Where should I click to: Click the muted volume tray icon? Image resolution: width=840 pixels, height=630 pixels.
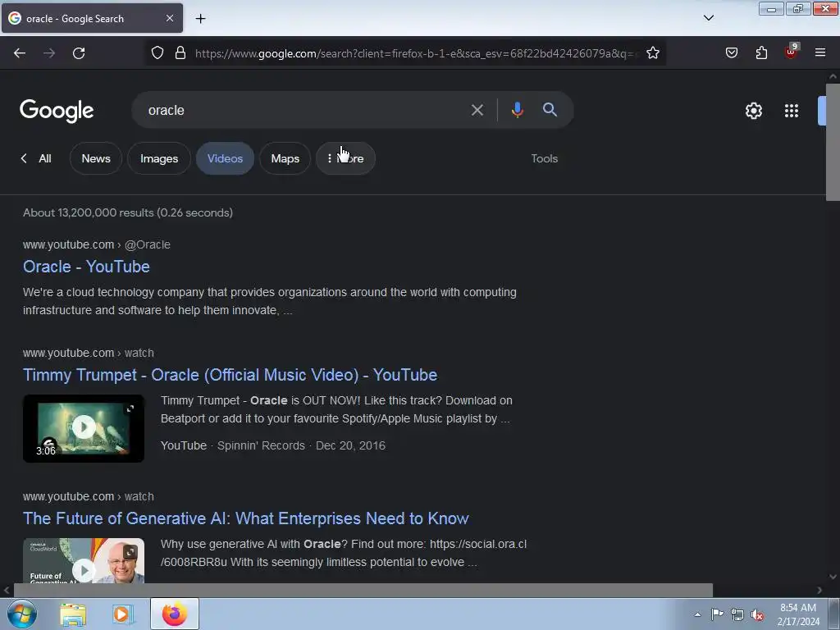757,615
